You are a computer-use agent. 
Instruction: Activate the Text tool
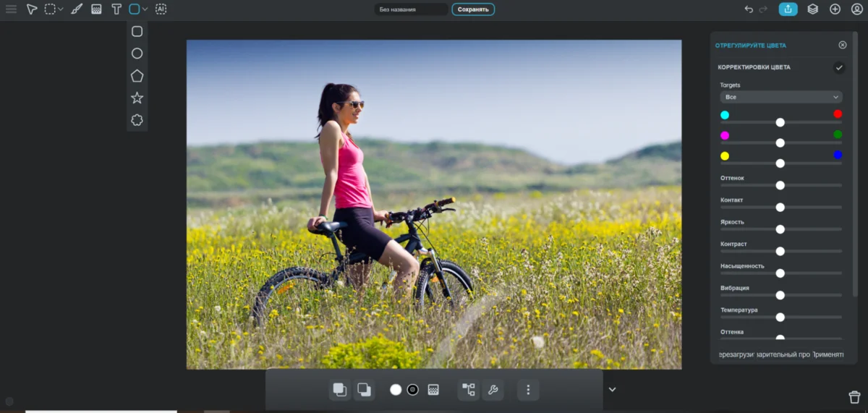[116, 9]
